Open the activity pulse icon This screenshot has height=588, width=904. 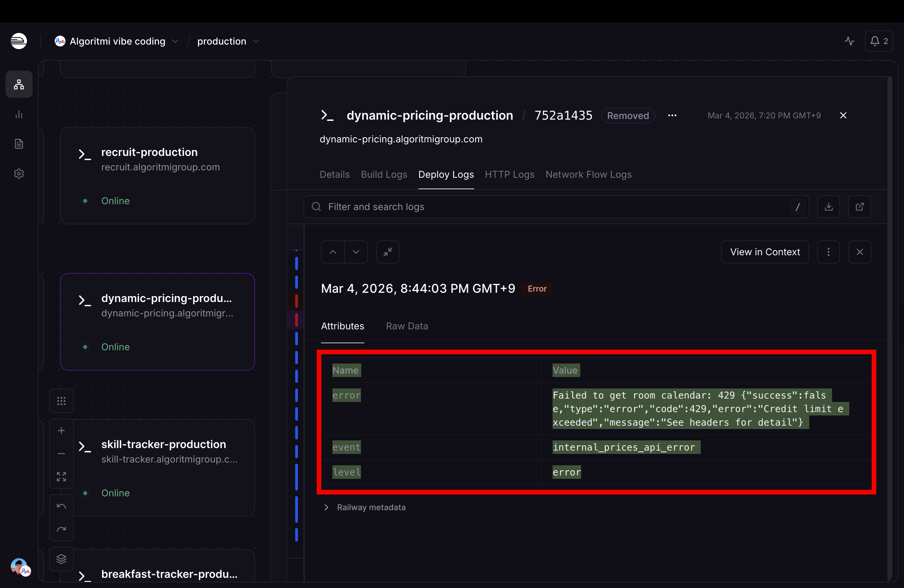coord(849,41)
